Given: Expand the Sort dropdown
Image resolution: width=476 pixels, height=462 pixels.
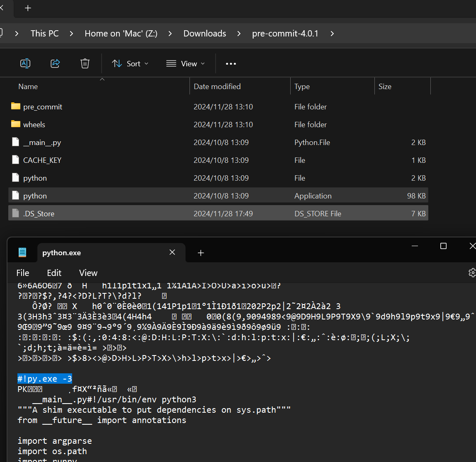Looking at the screenshot, I should [x=130, y=63].
